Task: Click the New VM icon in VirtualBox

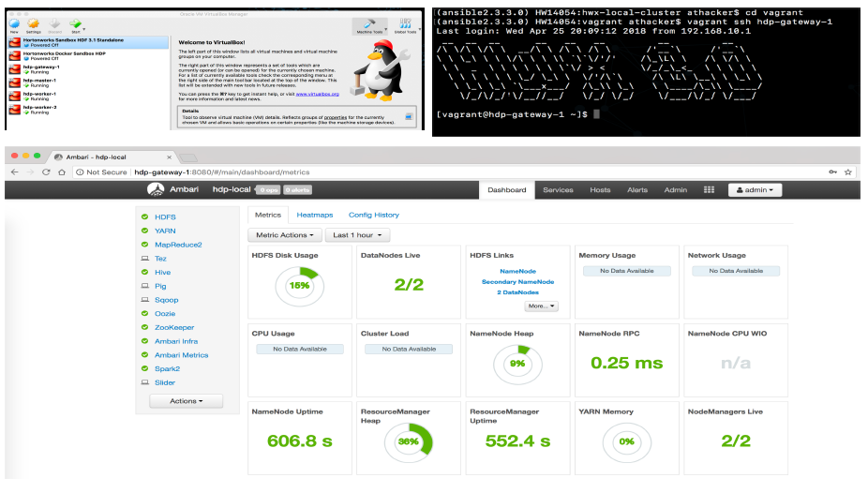Action: [x=14, y=24]
